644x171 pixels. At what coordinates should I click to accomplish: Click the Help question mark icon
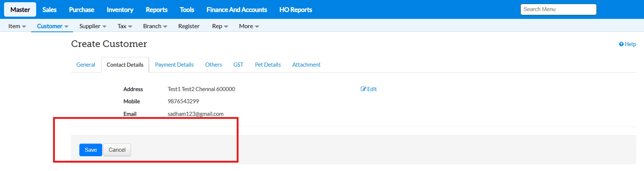pyautogui.click(x=621, y=44)
